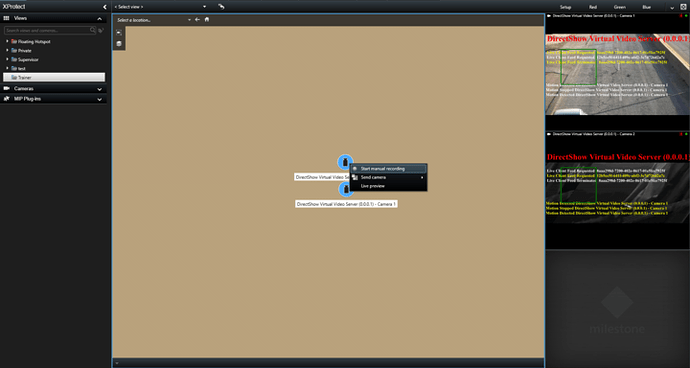
Task: Expand the Cameras section
Action: point(99,89)
